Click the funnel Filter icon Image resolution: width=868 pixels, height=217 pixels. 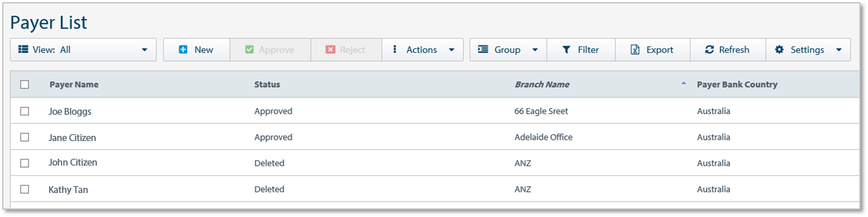pos(567,50)
